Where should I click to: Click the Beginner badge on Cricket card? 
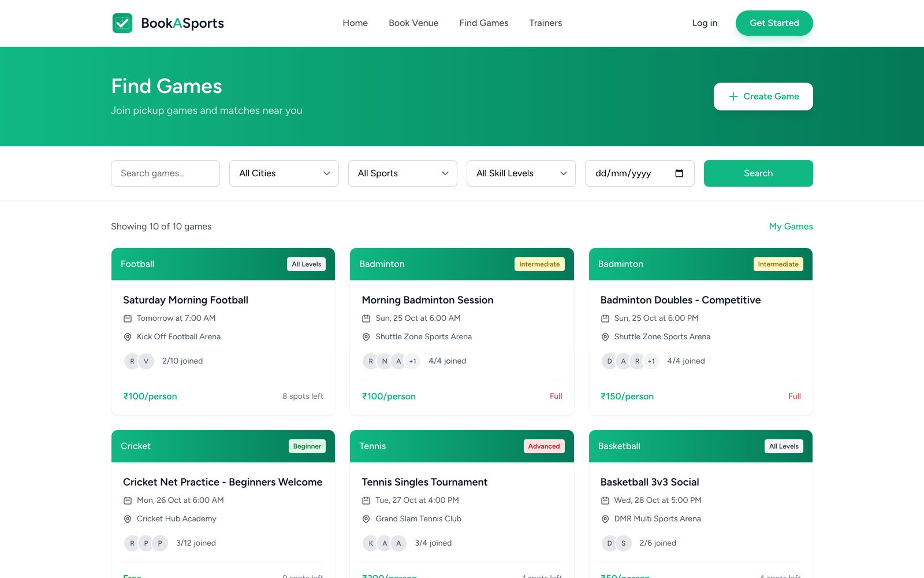pos(307,446)
